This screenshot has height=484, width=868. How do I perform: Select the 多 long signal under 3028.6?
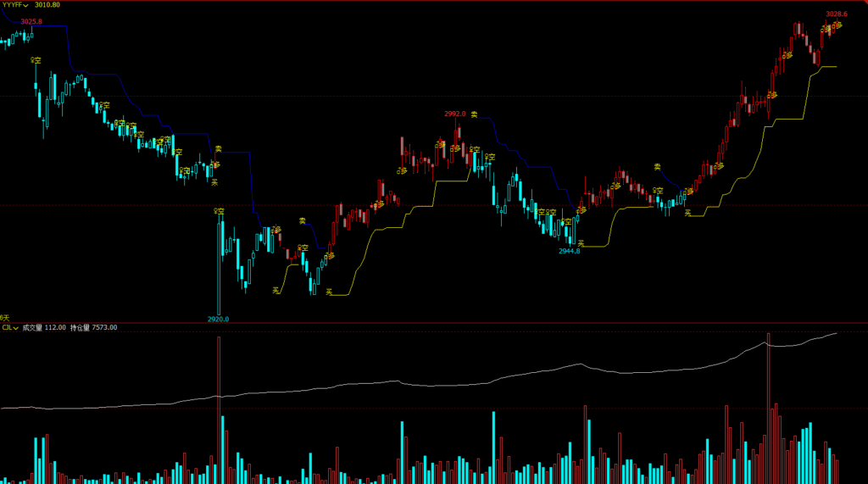836,25
